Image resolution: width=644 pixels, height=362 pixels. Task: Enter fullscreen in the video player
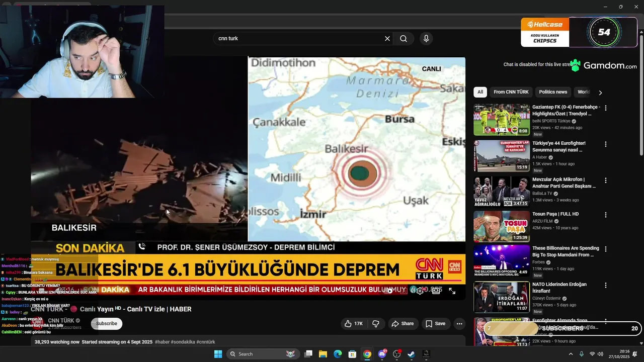click(x=452, y=291)
